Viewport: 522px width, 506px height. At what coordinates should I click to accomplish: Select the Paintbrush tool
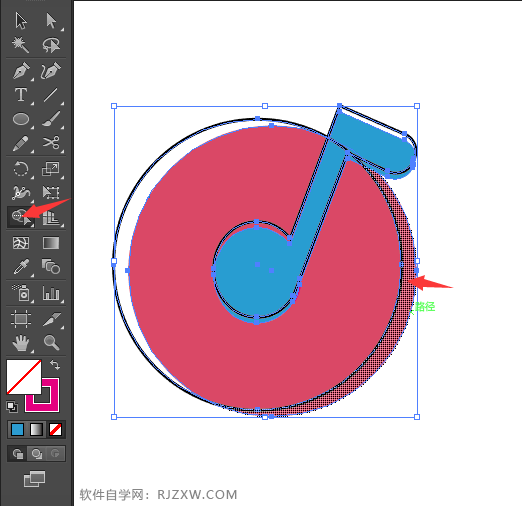pyautogui.click(x=51, y=119)
